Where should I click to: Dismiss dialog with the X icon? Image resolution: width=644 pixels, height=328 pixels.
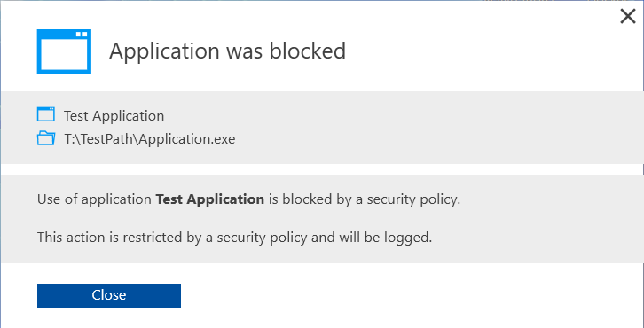coord(627,17)
